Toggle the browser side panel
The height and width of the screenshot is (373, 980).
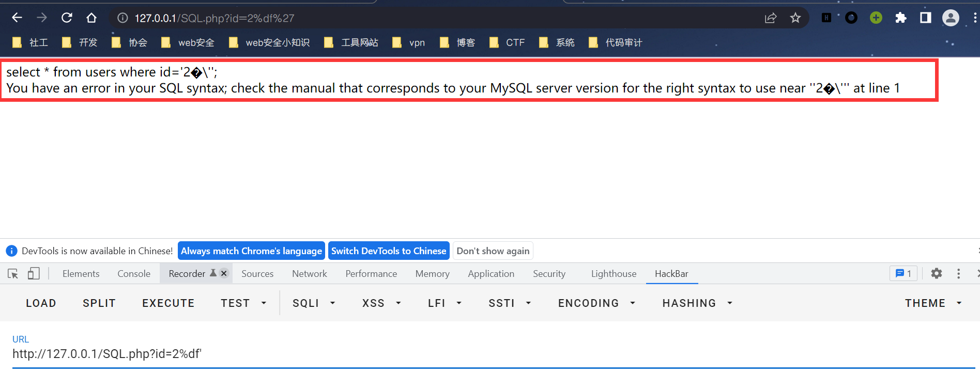click(x=925, y=18)
